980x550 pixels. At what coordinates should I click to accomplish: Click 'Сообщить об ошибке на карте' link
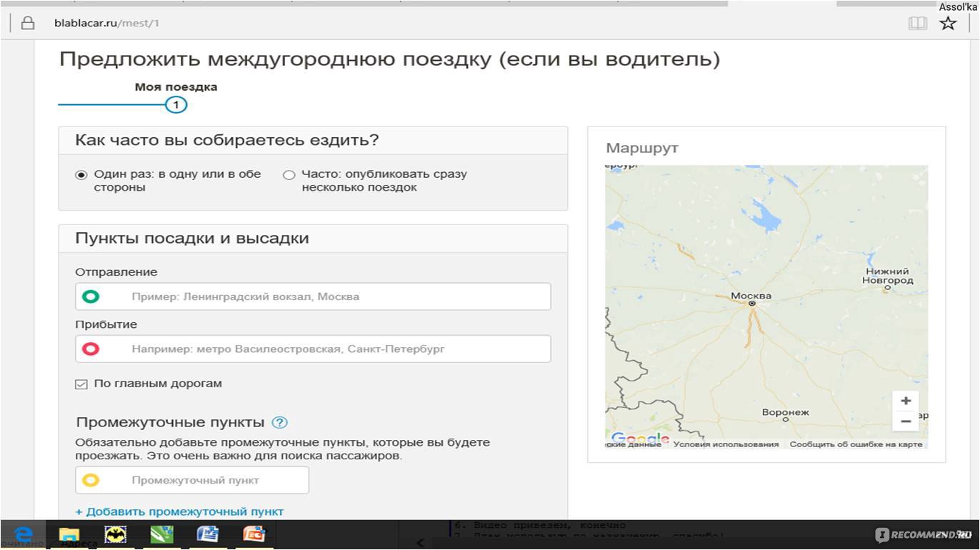pos(856,444)
